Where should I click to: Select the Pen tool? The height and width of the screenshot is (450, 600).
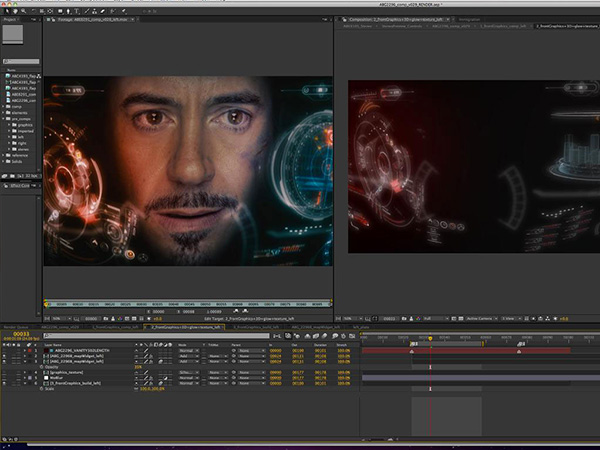(68, 11)
